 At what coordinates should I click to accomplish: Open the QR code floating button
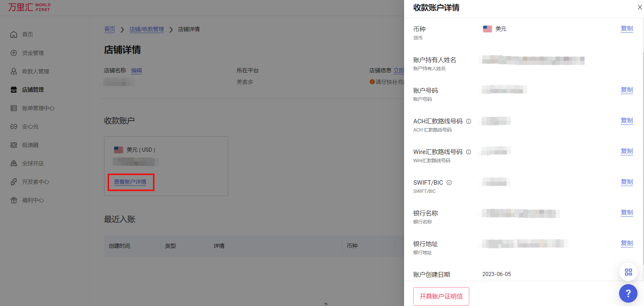point(628,272)
